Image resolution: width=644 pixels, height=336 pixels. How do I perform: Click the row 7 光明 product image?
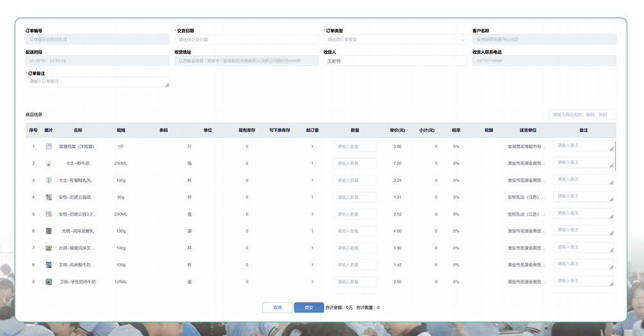[x=48, y=248]
